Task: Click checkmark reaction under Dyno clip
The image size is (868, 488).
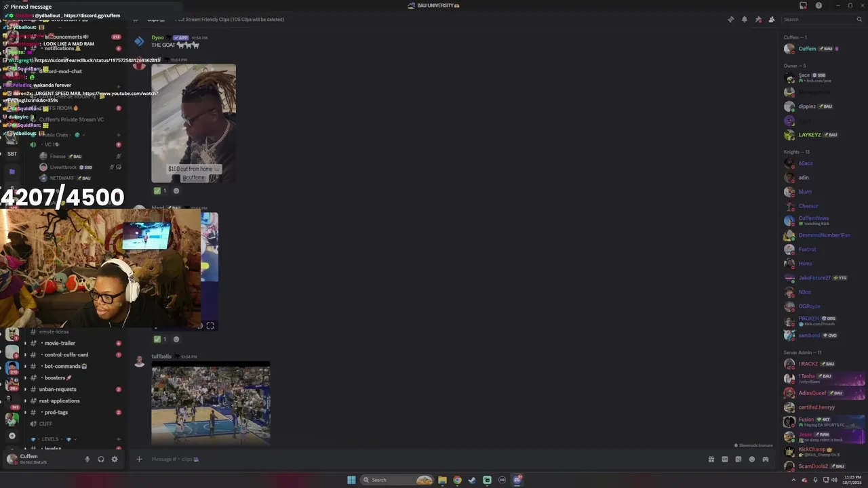Action: (x=161, y=190)
